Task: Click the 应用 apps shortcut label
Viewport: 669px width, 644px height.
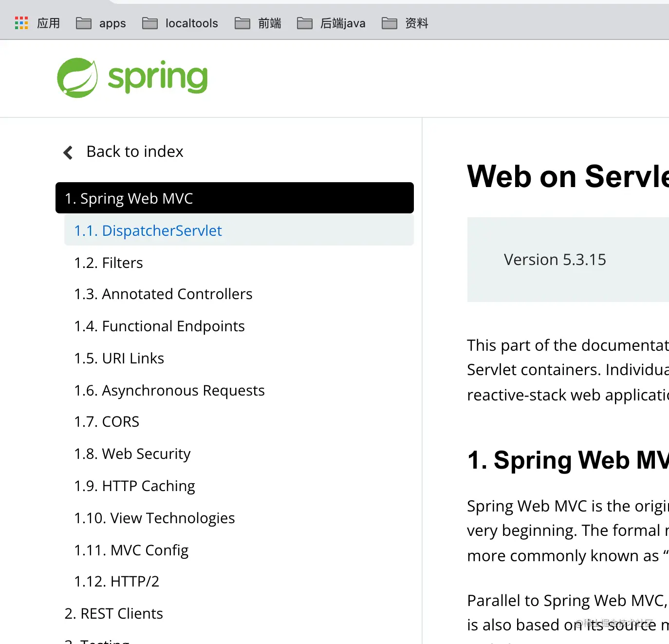Action: tap(49, 23)
